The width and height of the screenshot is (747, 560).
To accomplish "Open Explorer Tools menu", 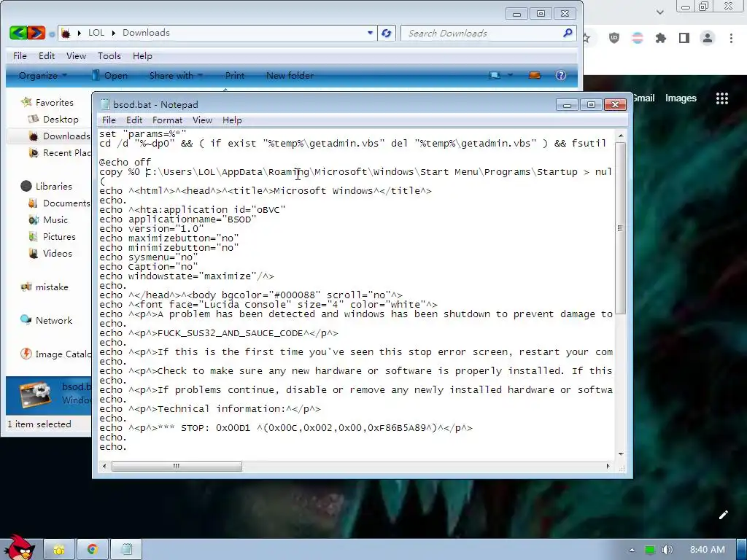I will [x=109, y=55].
